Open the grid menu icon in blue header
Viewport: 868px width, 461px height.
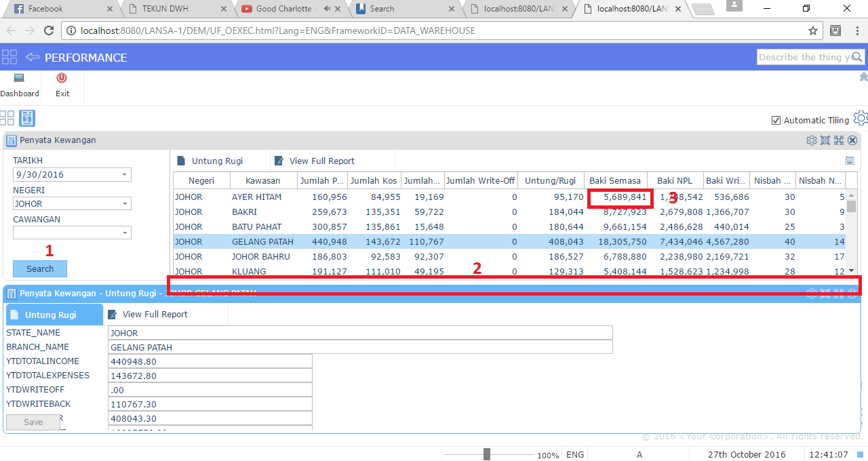tap(9, 57)
